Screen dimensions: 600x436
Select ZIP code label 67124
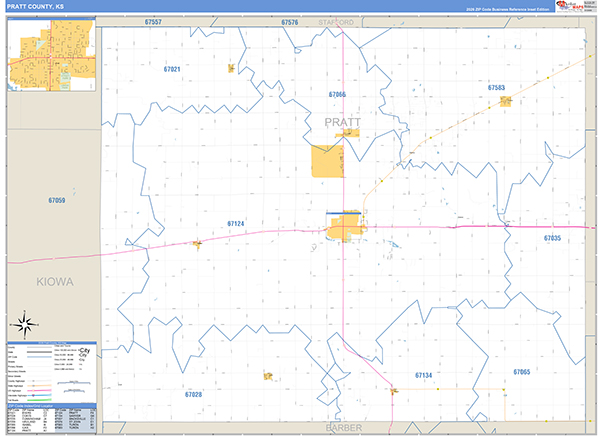tap(236, 224)
